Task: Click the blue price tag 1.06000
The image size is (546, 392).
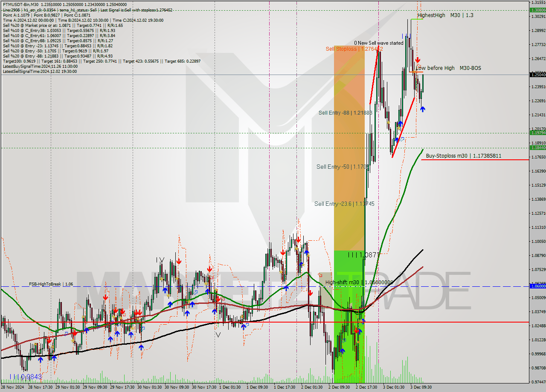Action: 537,286
